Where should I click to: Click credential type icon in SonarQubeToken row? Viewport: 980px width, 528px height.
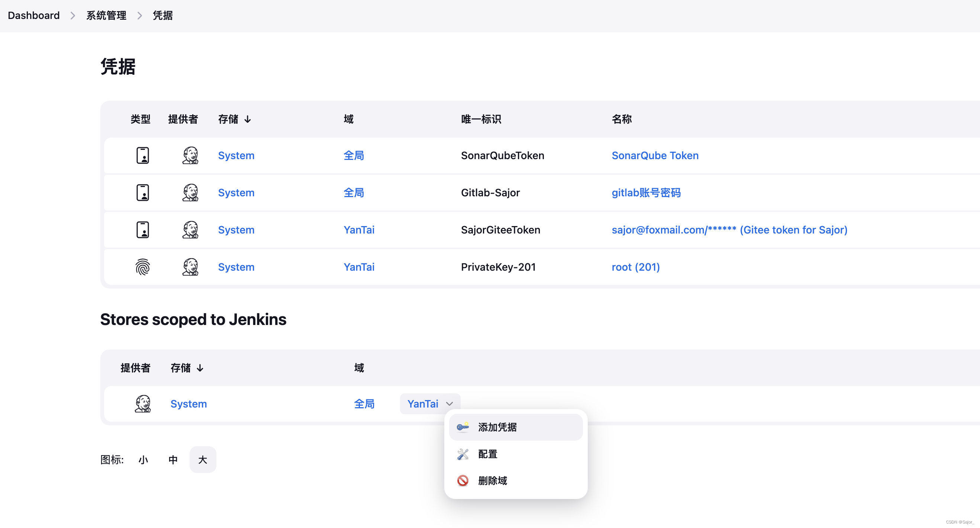point(143,155)
